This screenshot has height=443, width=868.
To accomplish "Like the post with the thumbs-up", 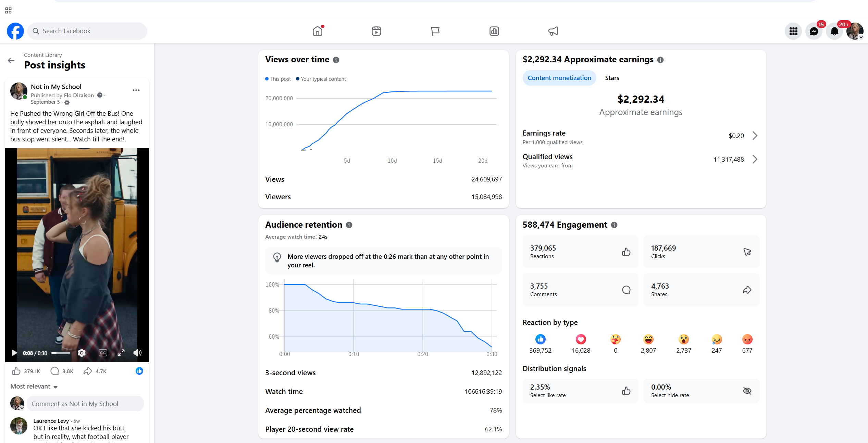I will click(x=16, y=371).
